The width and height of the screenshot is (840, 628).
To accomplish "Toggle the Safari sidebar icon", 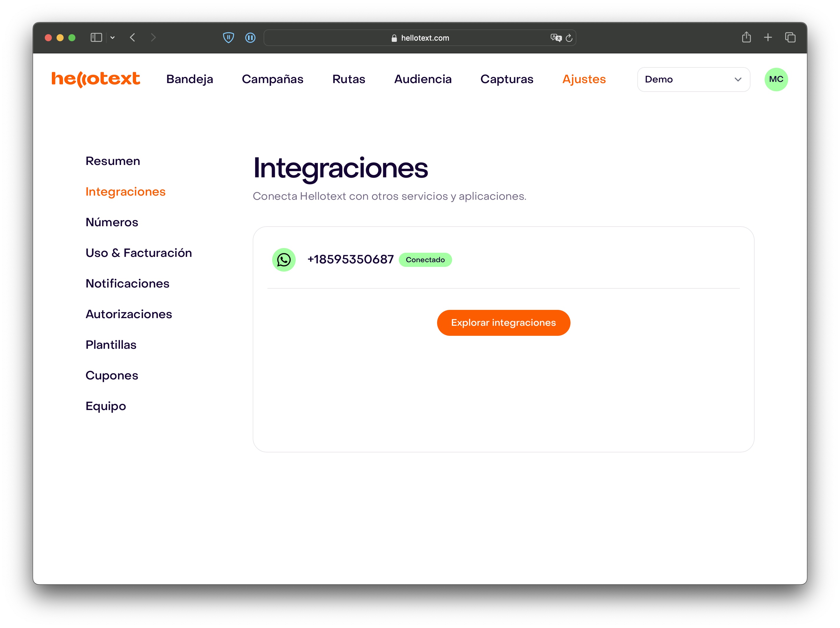I will point(96,38).
